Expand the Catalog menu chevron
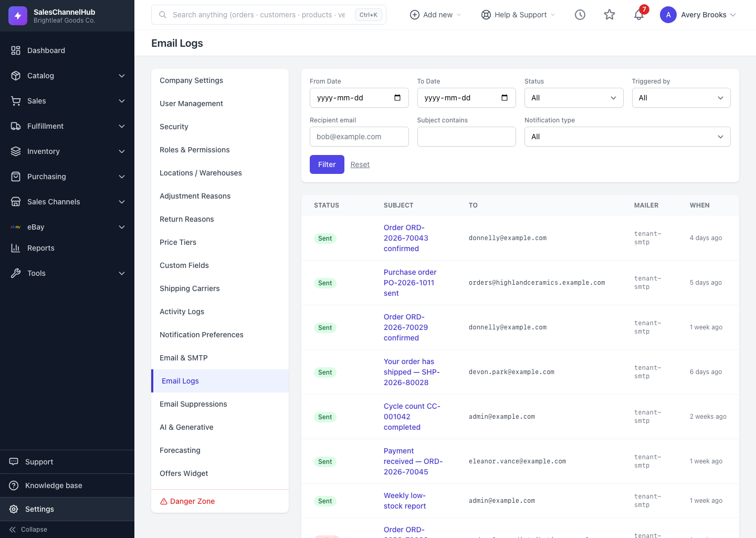 click(122, 76)
